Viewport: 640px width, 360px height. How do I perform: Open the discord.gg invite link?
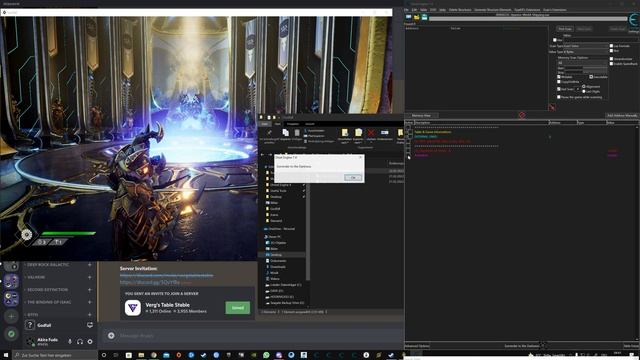[149, 282]
